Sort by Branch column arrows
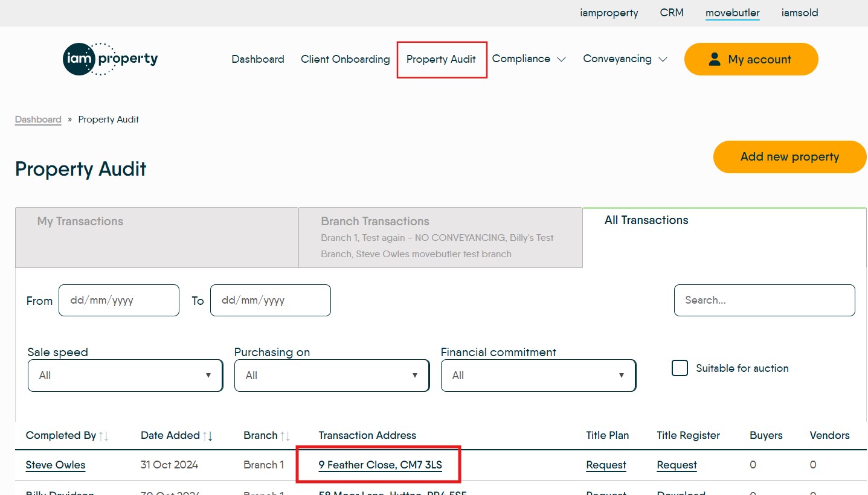The image size is (868, 495). pos(285,436)
